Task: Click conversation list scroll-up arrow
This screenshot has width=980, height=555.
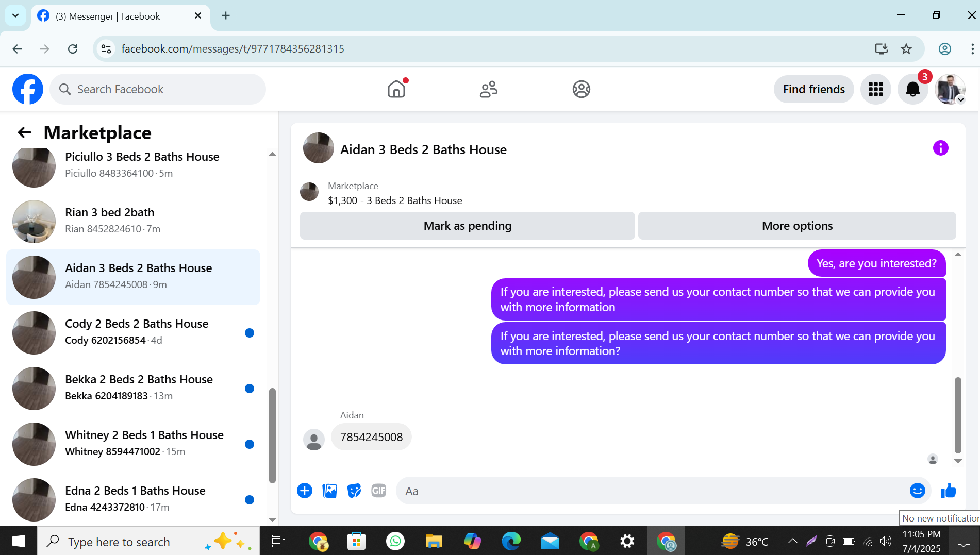Action: (x=272, y=155)
